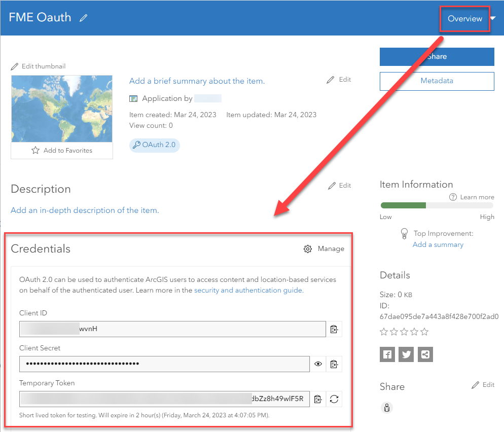The width and height of the screenshot is (504, 432).
Task: Copy the Client ID to clipboard
Action: coord(334,329)
